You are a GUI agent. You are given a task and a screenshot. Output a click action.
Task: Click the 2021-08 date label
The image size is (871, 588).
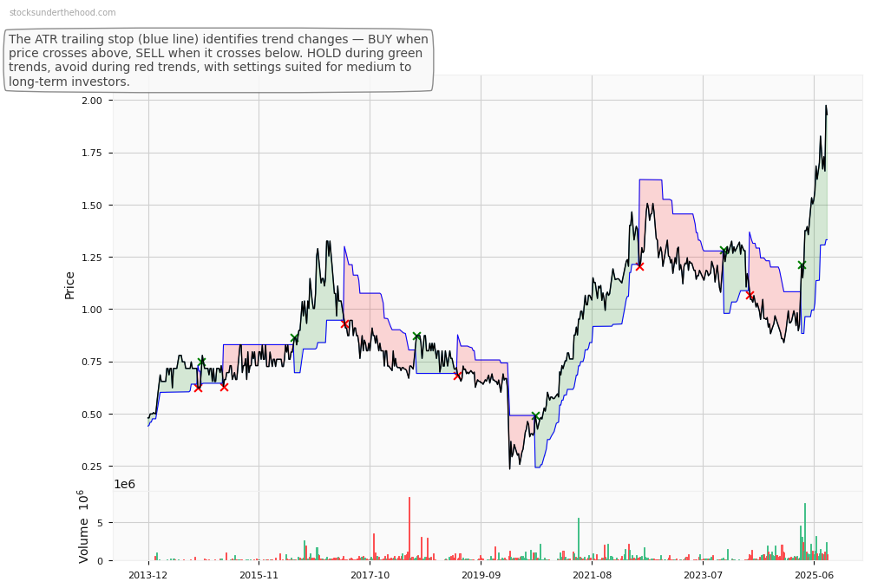point(593,575)
